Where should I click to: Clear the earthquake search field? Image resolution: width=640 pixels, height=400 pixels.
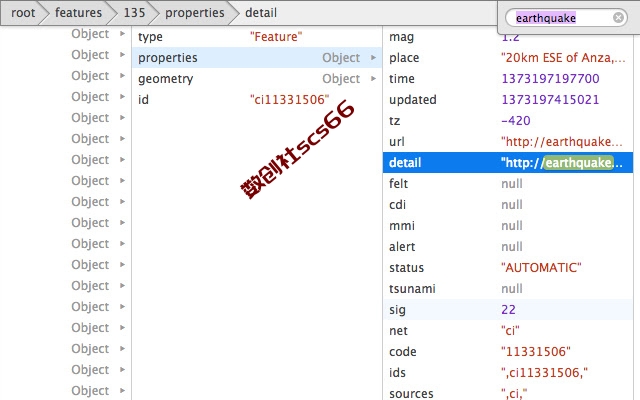(x=618, y=18)
